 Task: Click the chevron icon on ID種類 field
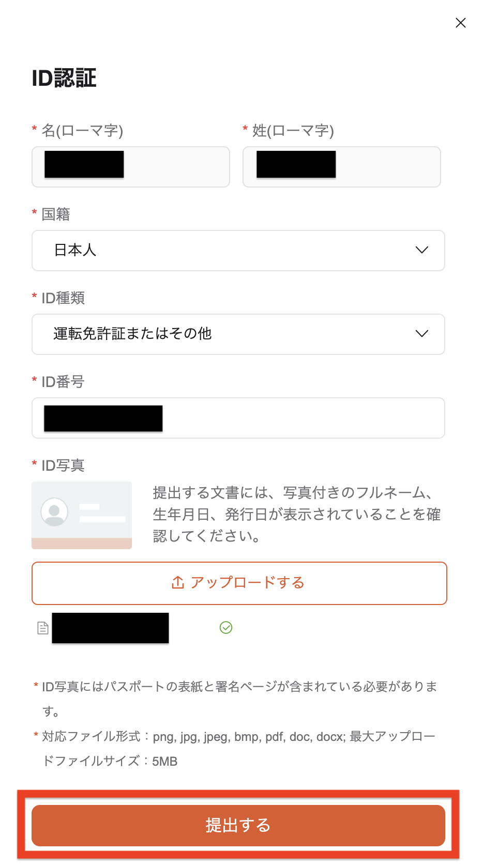point(422,334)
